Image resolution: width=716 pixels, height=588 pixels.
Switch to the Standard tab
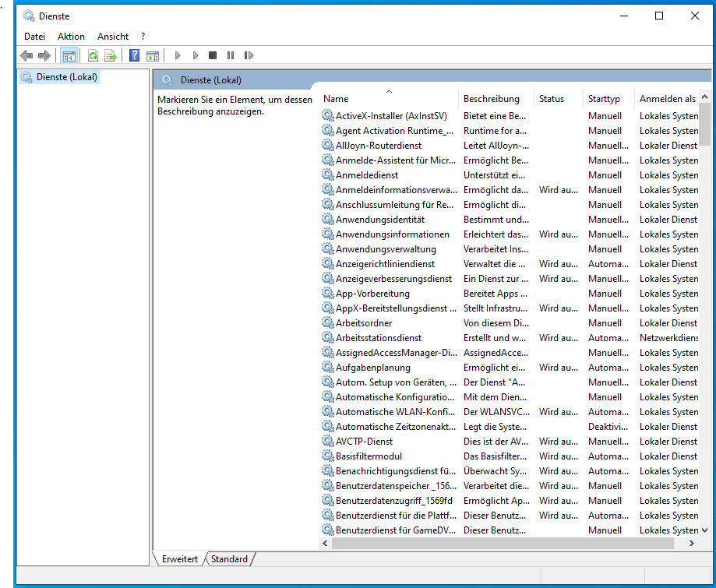pyautogui.click(x=229, y=559)
